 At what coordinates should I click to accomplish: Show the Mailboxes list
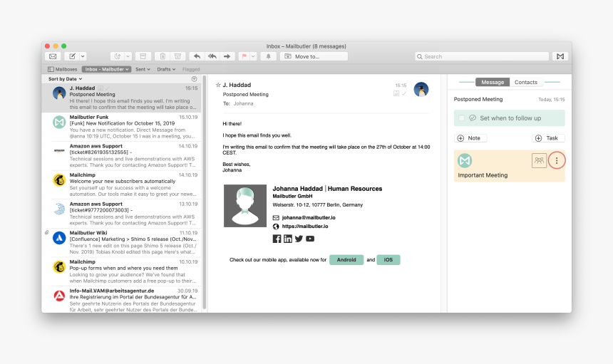[x=63, y=69]
